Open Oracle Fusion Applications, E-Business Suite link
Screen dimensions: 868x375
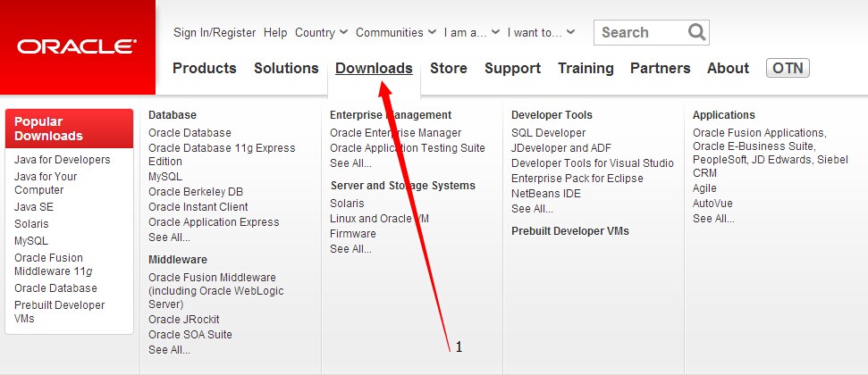(x=770, y=154)
